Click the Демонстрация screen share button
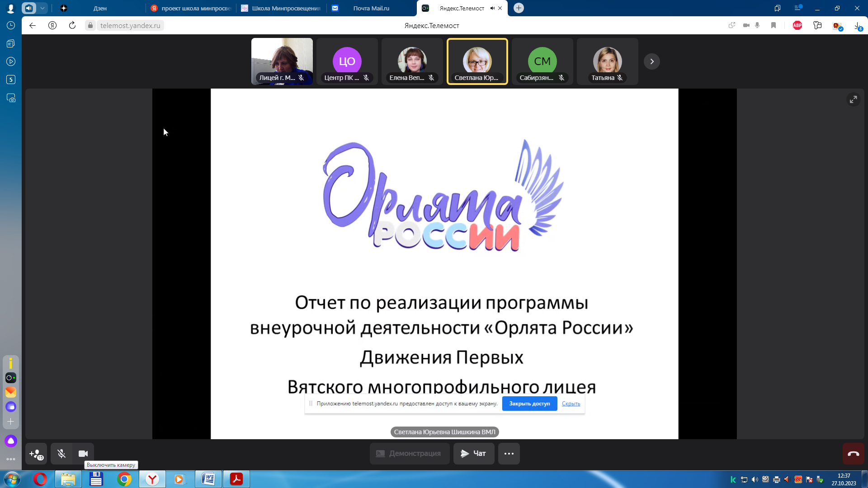Screen dimensions: 868x488 pyautogui.click(x=410, y=454)
